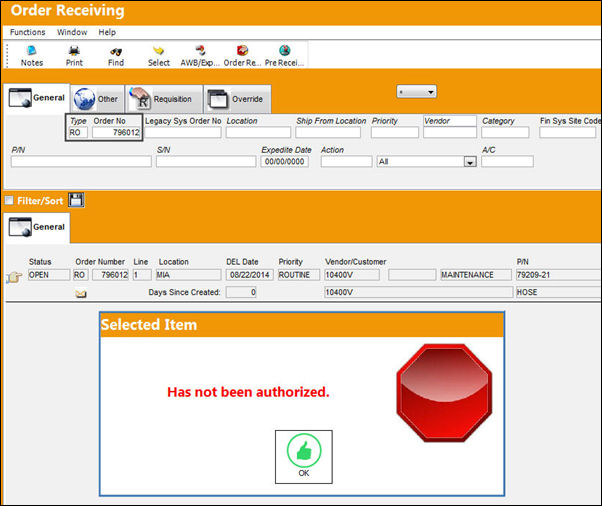This screenshot has width=602, height=506.
Task: Select the upper General tab
Action: coord(37,98)
